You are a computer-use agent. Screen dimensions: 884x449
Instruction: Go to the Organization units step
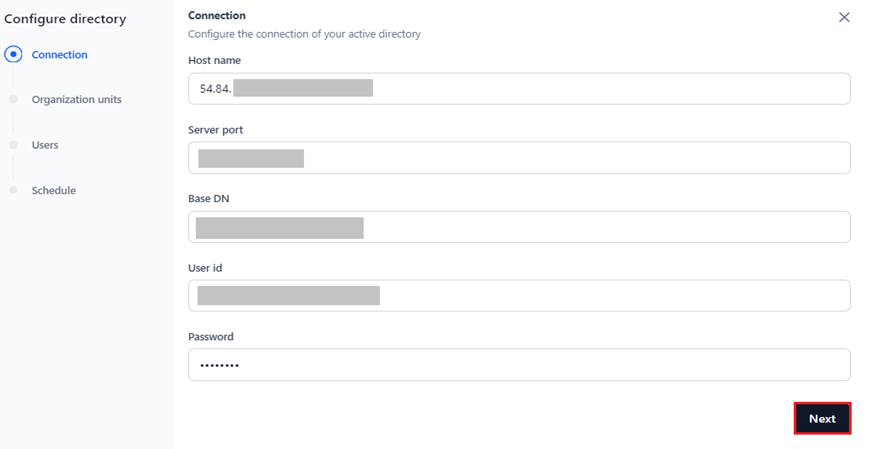tap(77, 99)
